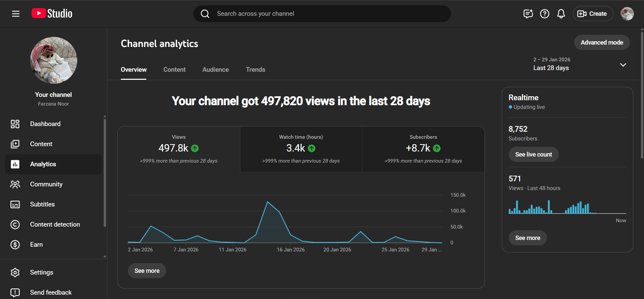Click the Create button
The height and width of the screenshot is (299, 644).
pyautogui.click(x=593, y=14)
